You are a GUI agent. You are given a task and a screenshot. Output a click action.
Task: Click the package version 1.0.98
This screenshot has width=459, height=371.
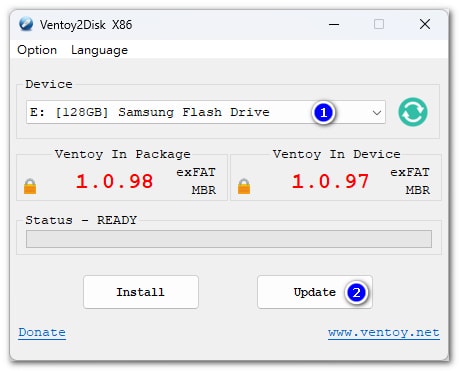pos(114,182)
